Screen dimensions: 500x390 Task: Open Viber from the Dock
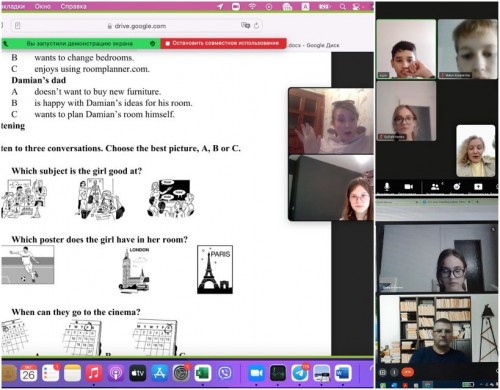point(225,373)
